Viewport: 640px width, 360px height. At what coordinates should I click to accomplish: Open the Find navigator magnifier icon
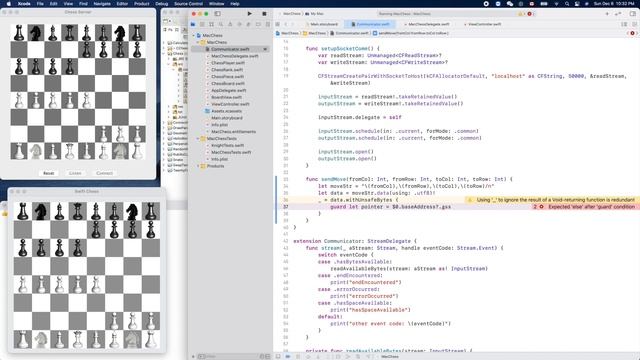pyautogui.click(x=221, y=24)
